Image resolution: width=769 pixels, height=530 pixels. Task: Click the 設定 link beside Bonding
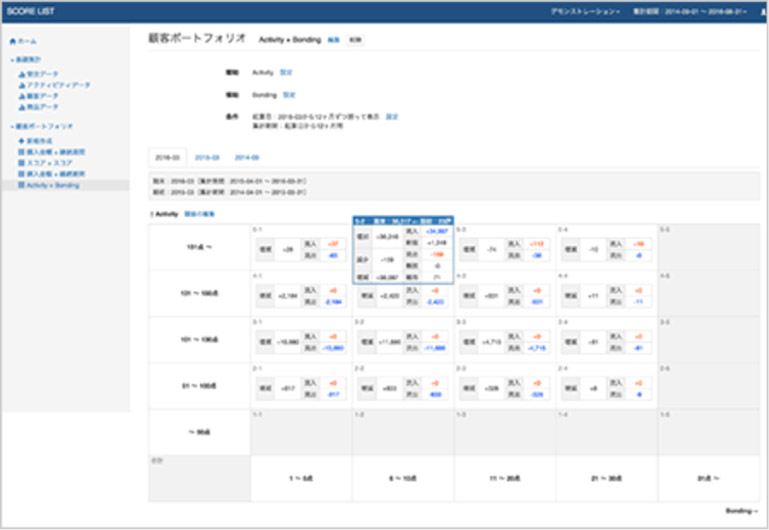pyautogui.click(x=288, y=95)
